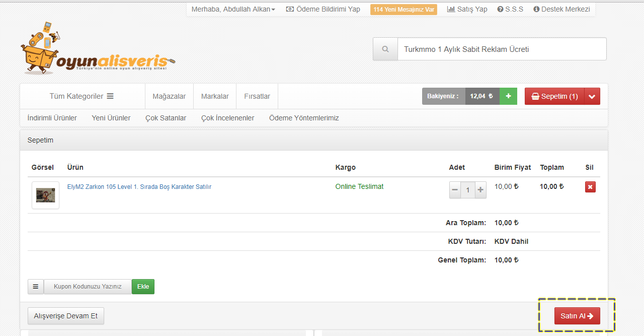Click the search input field
The image size is (644, 336).
[x=502, y=49]
